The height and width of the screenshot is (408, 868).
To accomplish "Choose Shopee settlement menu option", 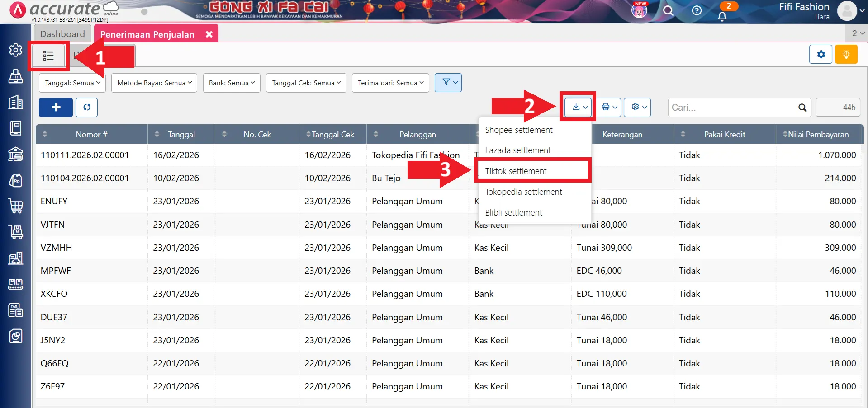I will [x=518, y=130].
